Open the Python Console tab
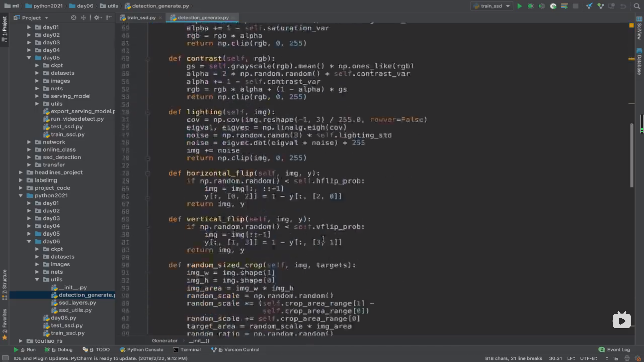The height and width of the screenshot is (362, 644). point(142,350)
